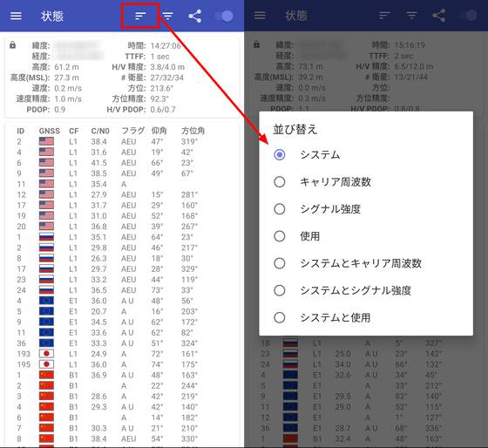Tap the Japan flag row ID 193

(121, 354)
